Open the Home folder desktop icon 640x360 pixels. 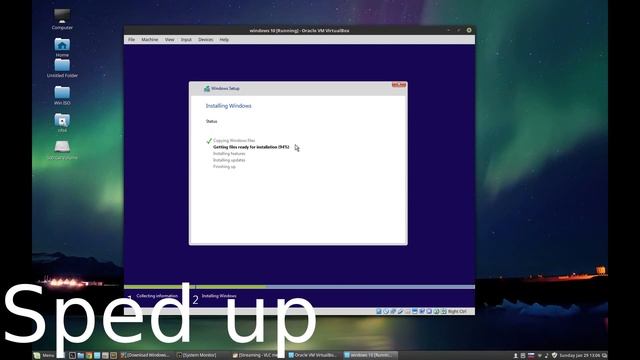pyautogui.click(x=62, y=47)
